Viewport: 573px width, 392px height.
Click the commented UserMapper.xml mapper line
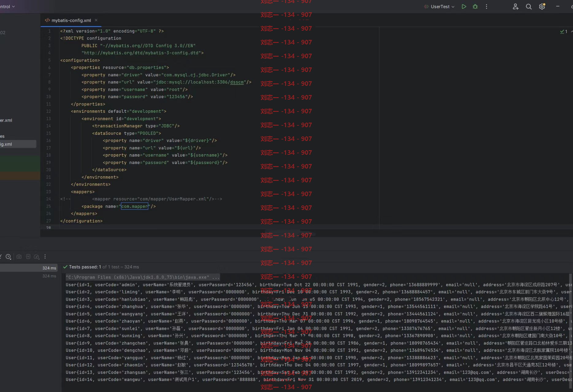[x=141, y=199]
